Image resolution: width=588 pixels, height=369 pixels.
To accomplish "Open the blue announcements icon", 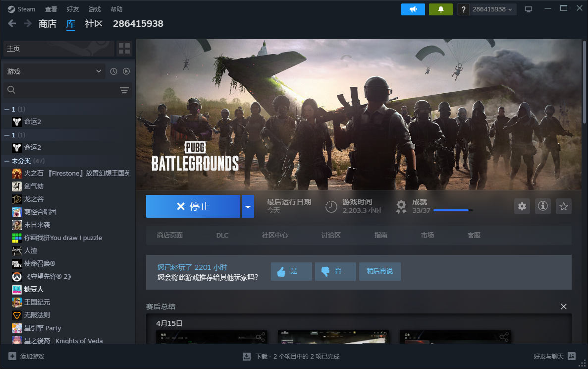I will coord(413,9).
